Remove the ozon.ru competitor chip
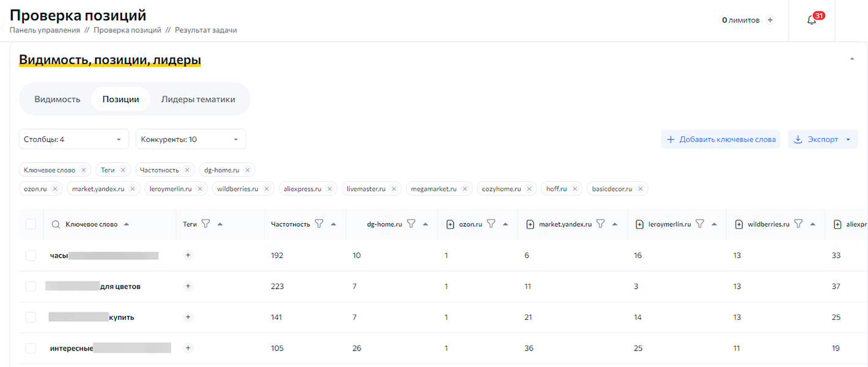This screenshot has height=367, width=868. coord(54,189)
